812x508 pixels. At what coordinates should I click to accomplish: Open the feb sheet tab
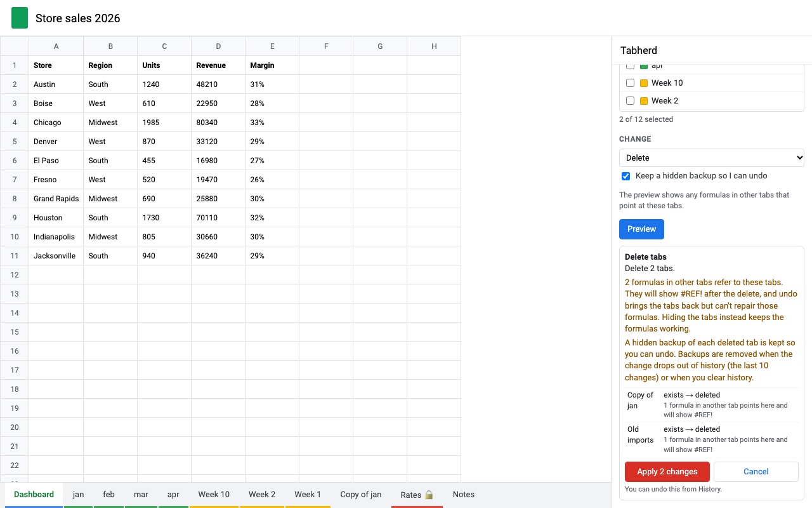pos(109,495)
